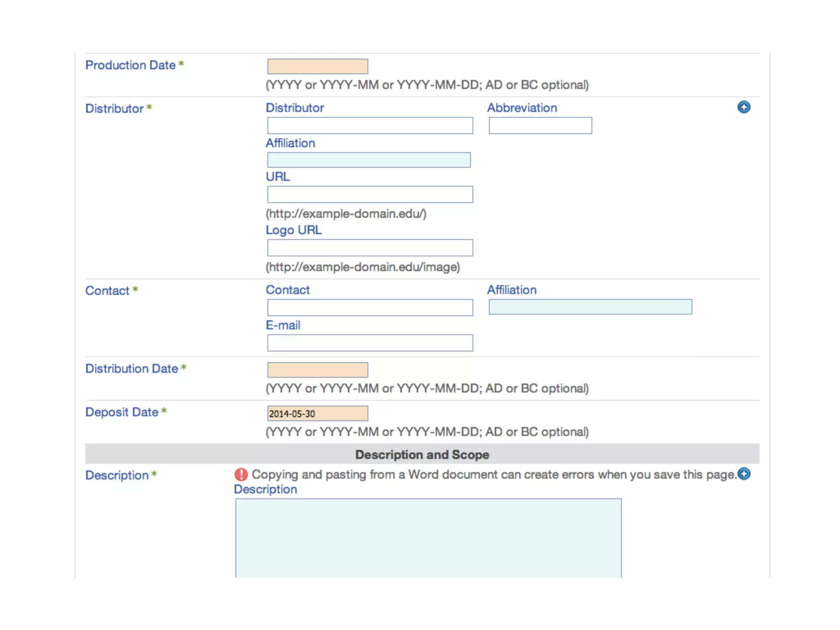The image size is (840, 630).
Task: Click the Distribution Date label
Action: pos(132,369)
